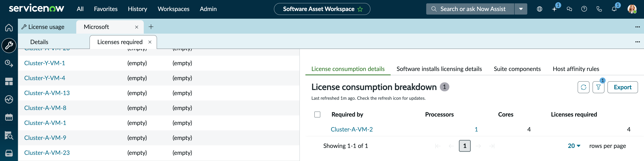Open the Cluster-A-VM-13 link
644x161 pixels.
point(47,93)
